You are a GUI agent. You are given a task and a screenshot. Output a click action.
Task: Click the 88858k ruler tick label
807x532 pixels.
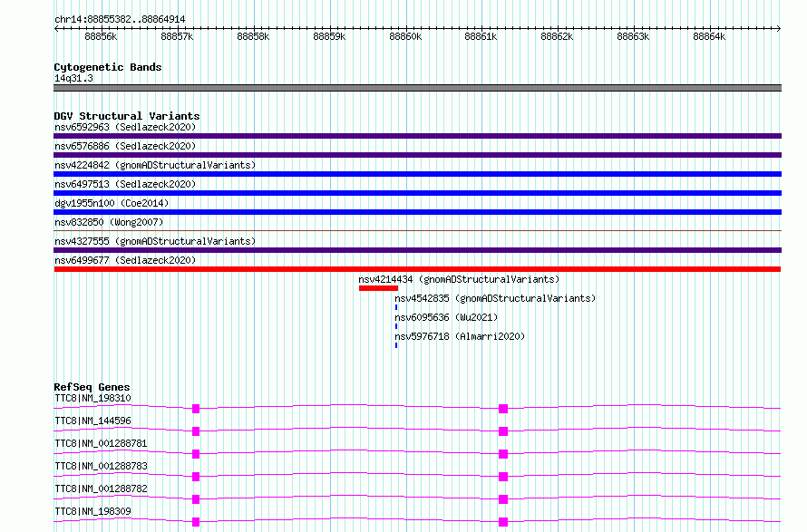point(253,36)
